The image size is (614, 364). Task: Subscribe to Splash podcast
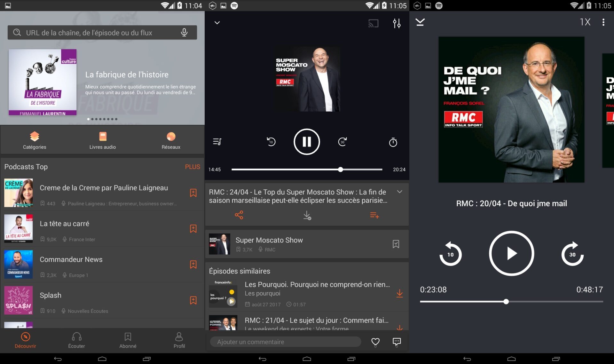[193, 300]
